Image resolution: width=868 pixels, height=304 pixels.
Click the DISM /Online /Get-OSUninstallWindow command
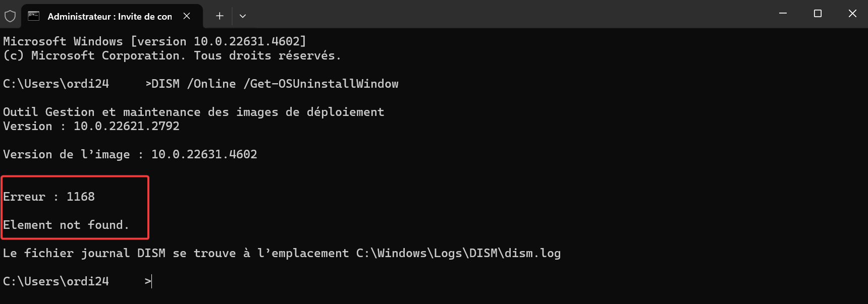click(275, 84)
